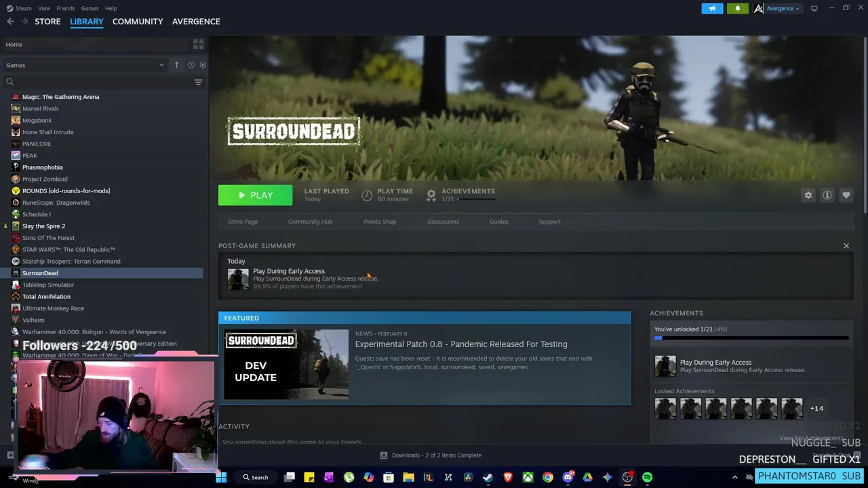
Task: Open the Steam announcements megaphone button
Action: coord(712,8)
